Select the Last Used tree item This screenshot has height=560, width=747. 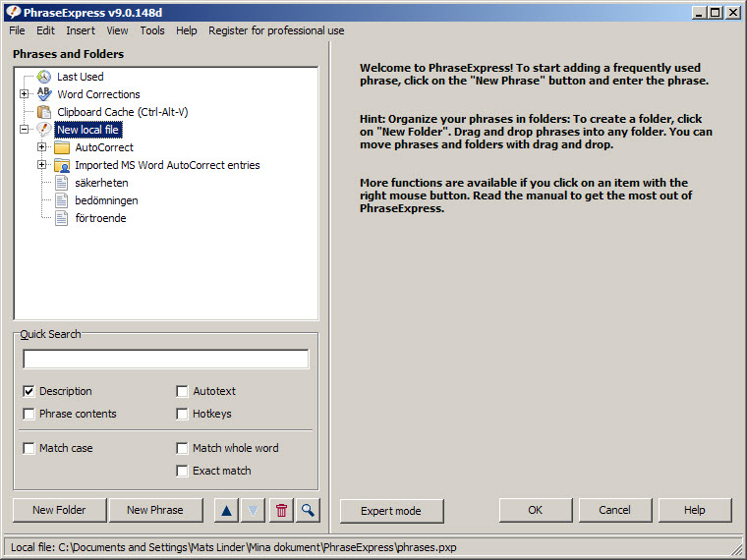click(x=80, y=77)
